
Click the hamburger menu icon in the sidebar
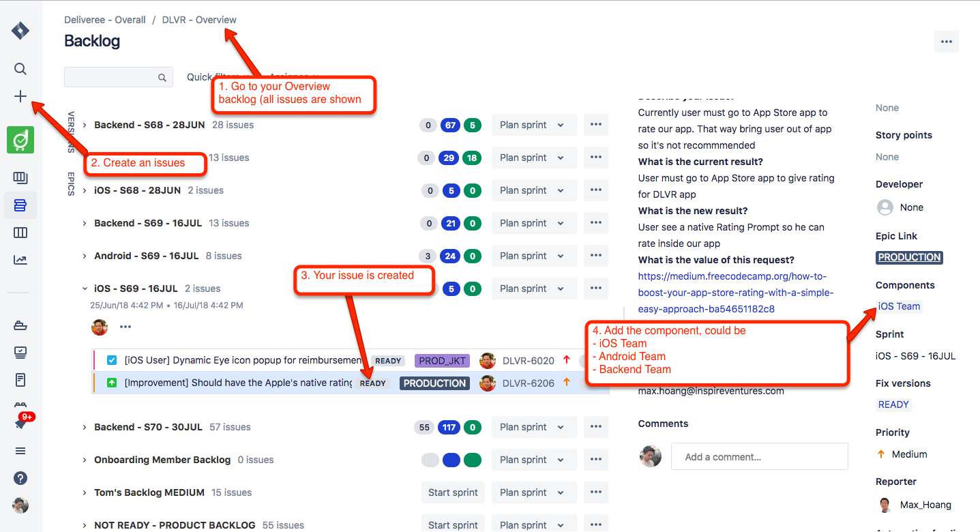(x=20, y=451)
